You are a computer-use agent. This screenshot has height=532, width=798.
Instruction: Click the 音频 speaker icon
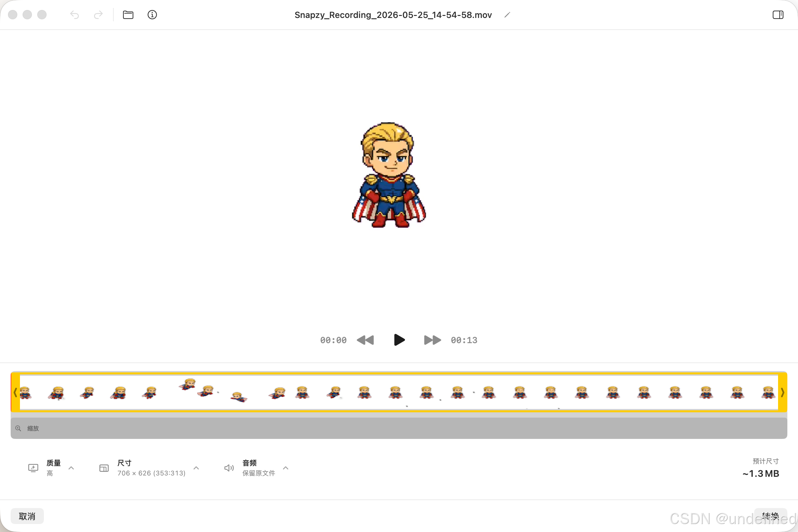point(229,468)
